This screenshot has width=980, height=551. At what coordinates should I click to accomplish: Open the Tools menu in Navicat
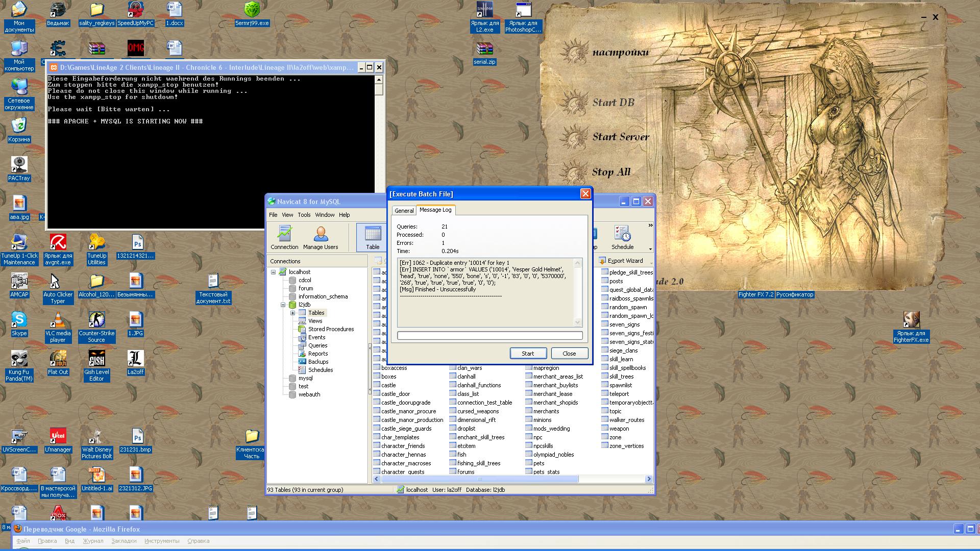pos(304,215)
